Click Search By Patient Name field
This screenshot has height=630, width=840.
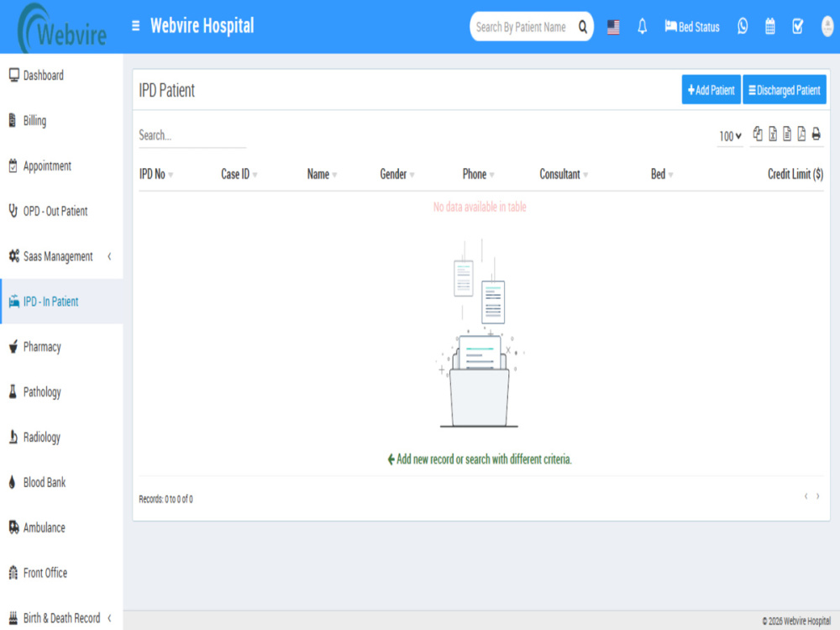[522, 27]
